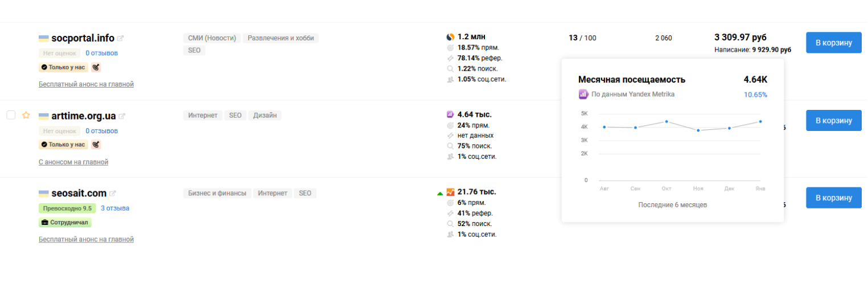Screen dimensions: 868x283
Task: Click the favorite star for arttime.org.ua
Action: coord(26,116)
